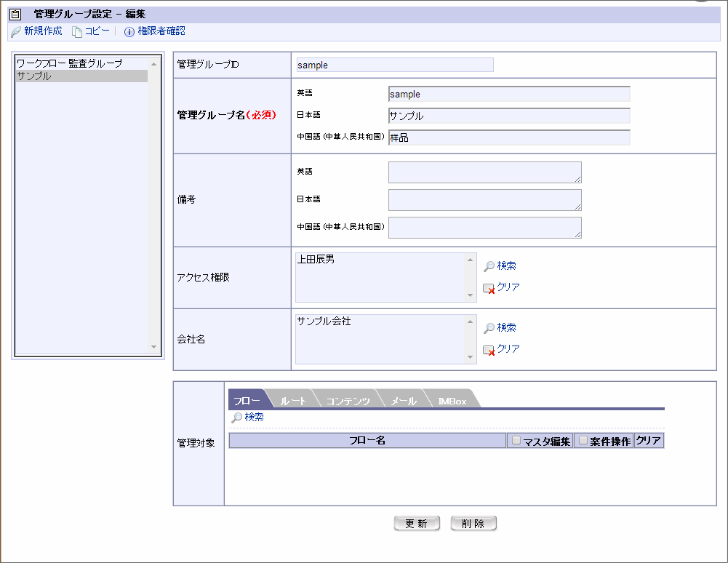Click the feather icon for 新規作成

(x=16, y=31)
